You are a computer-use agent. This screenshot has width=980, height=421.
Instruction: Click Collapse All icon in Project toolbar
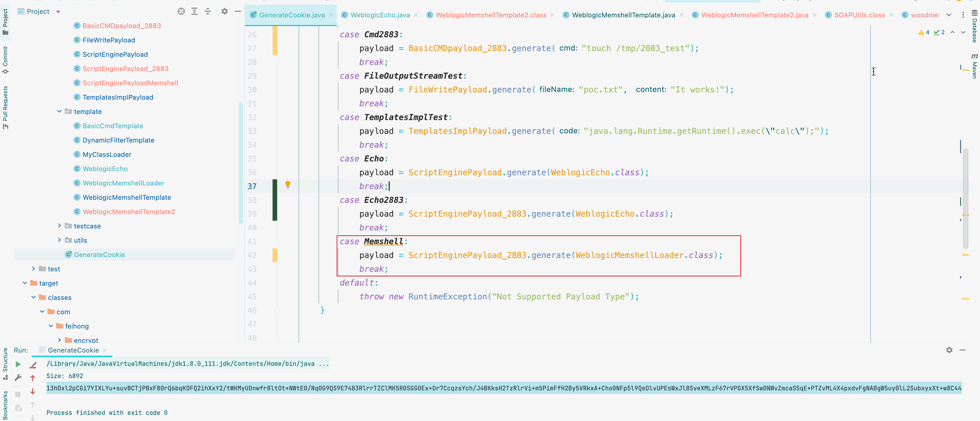coord(208,11)
